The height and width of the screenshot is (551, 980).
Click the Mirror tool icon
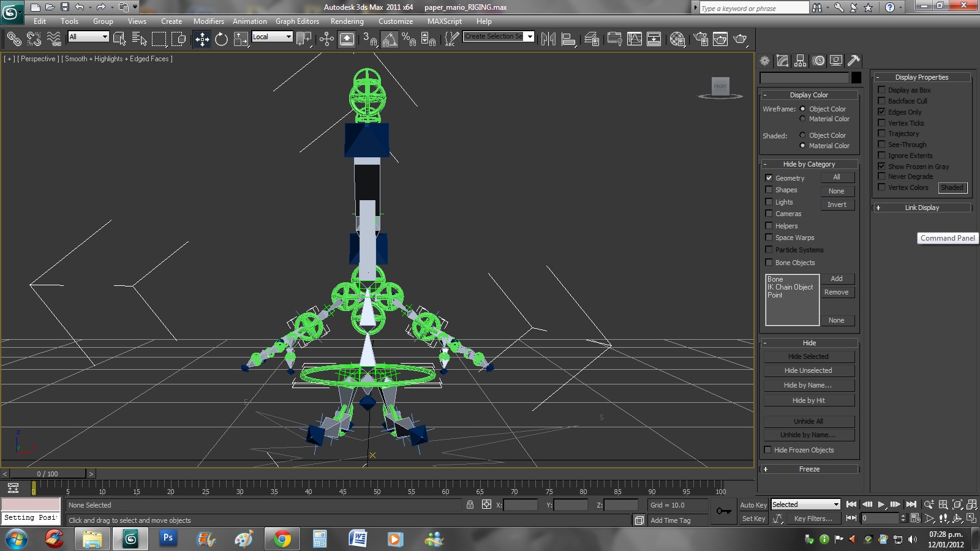click(548, 39)
